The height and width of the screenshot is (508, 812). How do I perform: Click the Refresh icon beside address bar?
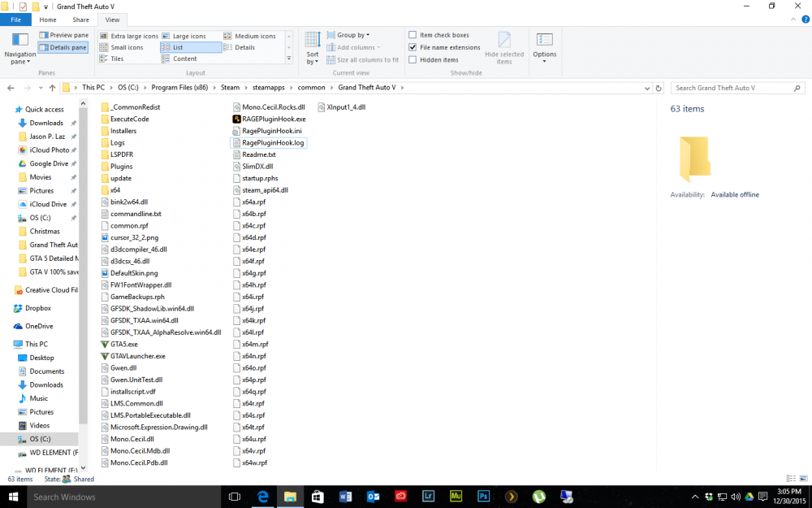659,88
